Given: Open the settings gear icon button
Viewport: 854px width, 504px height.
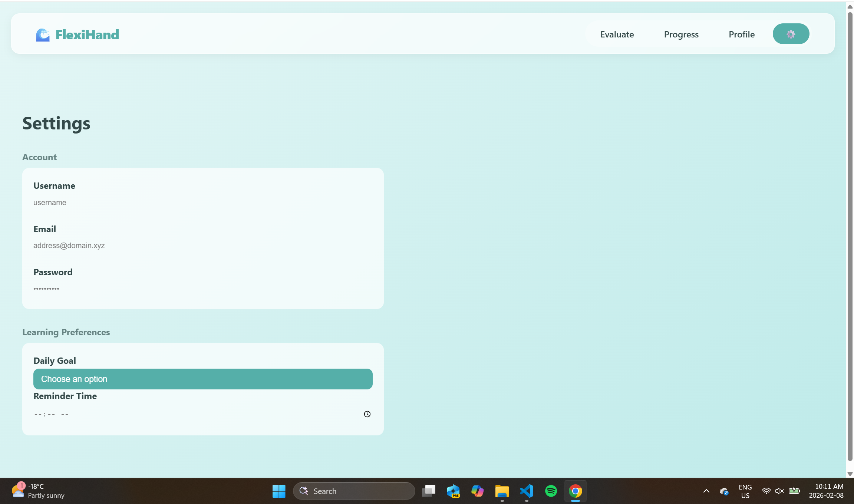Looking at the screenshot, I should click(x=791, y=34).
